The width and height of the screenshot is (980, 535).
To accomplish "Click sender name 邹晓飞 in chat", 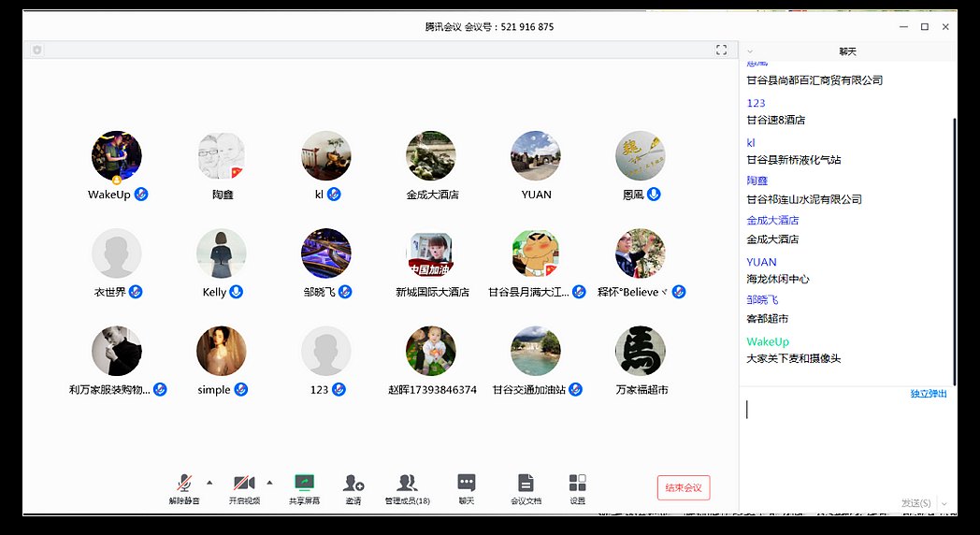I will pos(762,300).
